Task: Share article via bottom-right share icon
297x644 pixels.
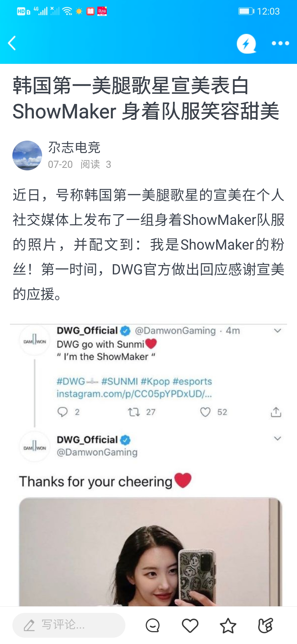Action: 266,625
